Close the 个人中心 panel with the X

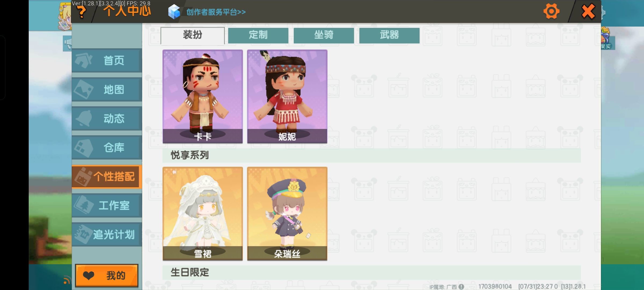tap(588, 12)
